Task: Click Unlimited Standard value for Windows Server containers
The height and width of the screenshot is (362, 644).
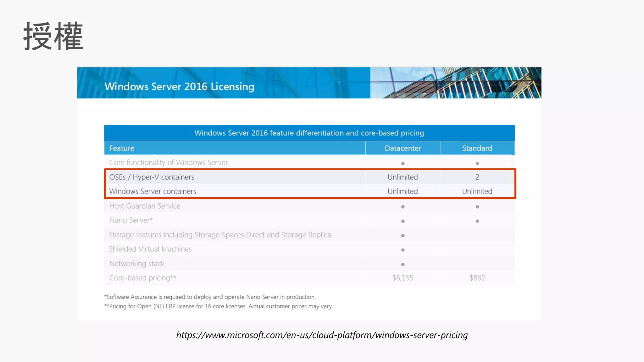Action: pos(477,191)
